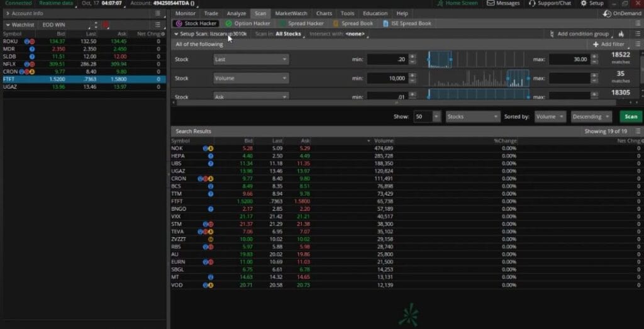Click the Add filter button
Screen dimensions: 644x329
[x=609, y=44]
